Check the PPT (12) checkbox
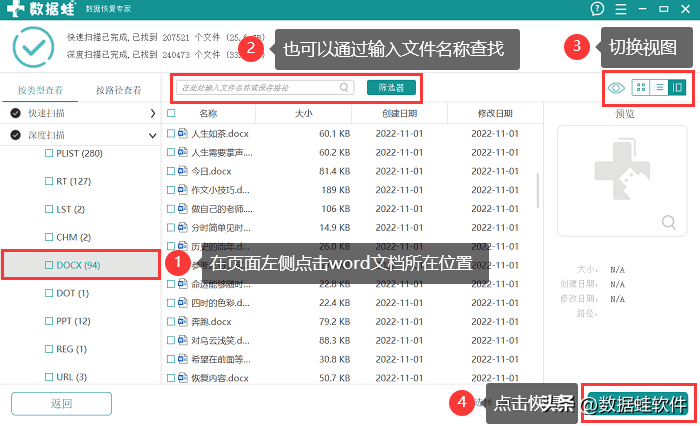 (x=49, y=321)
